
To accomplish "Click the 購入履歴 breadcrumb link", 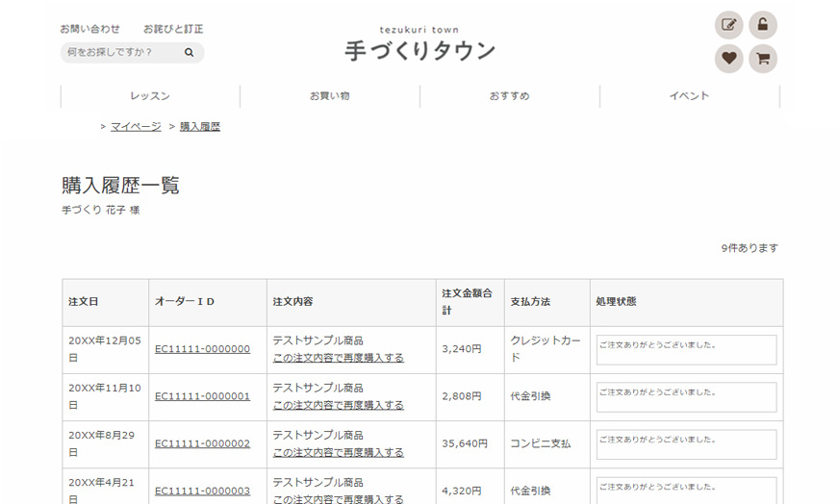I will pos(200,127).
